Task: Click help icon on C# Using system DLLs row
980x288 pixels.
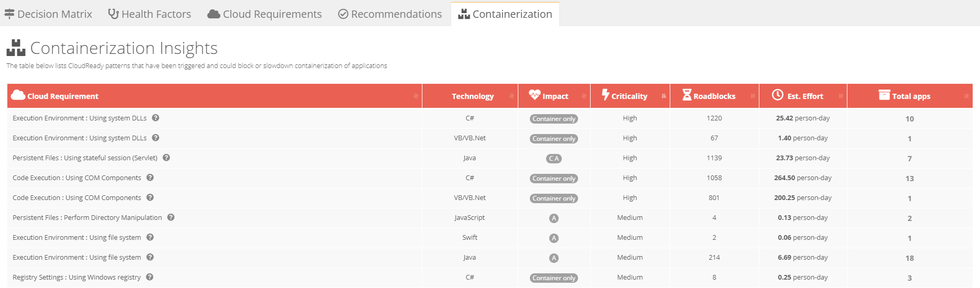Action: (x=156, y=118)
